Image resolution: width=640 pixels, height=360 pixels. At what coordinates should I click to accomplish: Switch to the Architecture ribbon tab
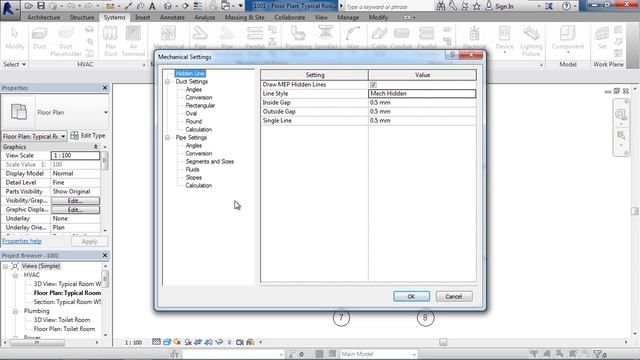[x=44, y=18]
